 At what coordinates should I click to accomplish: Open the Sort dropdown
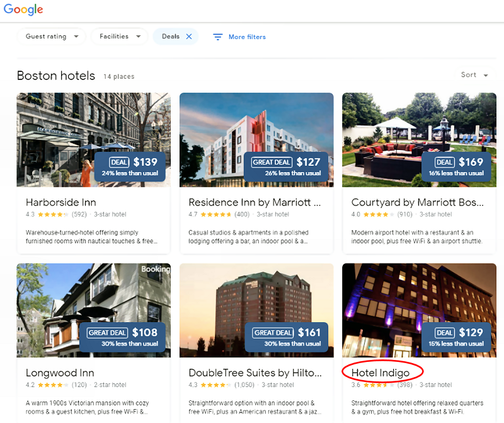474,75
